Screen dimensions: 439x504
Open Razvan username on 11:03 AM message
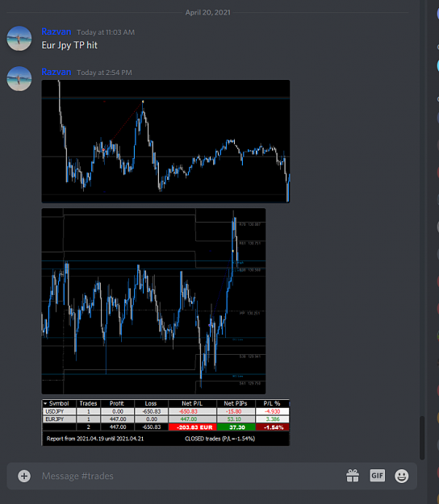tap(56, 31)
